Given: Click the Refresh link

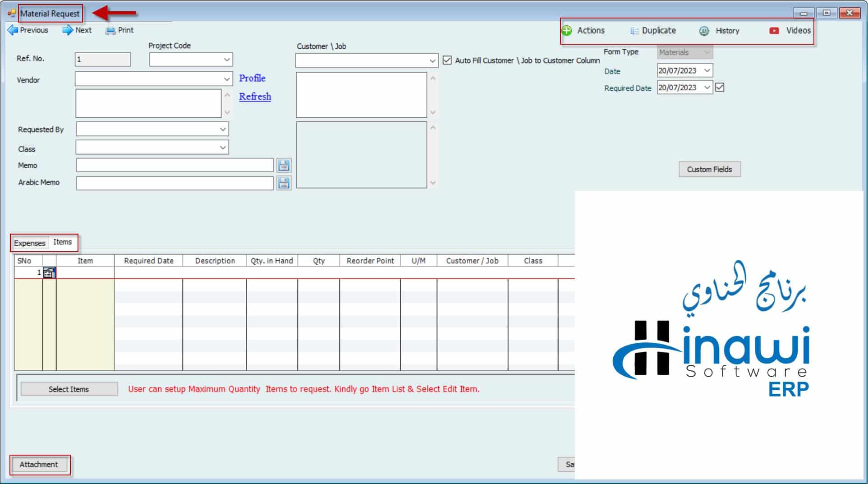Looking at the screenshot, I should coord(255,97).
